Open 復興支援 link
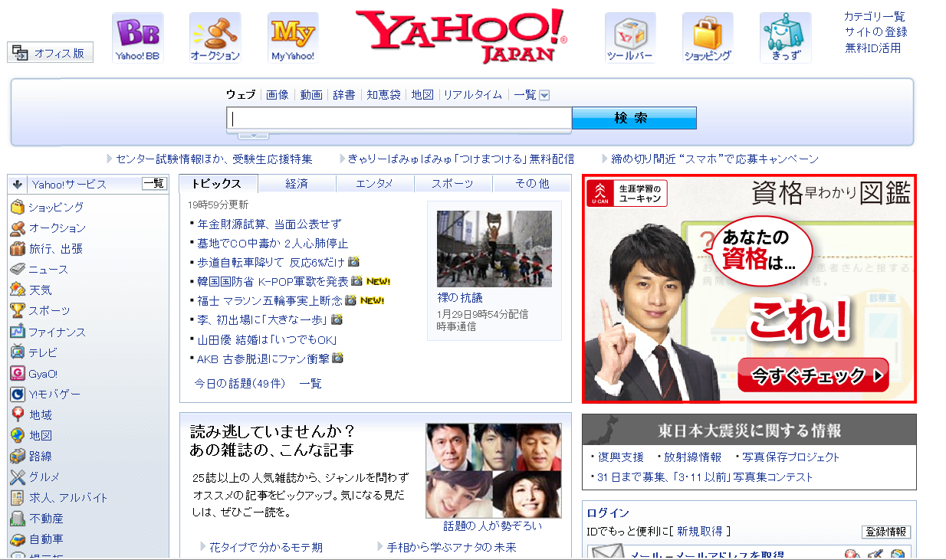The height and width of the screenshot is (560, 946). click(621, 457)
